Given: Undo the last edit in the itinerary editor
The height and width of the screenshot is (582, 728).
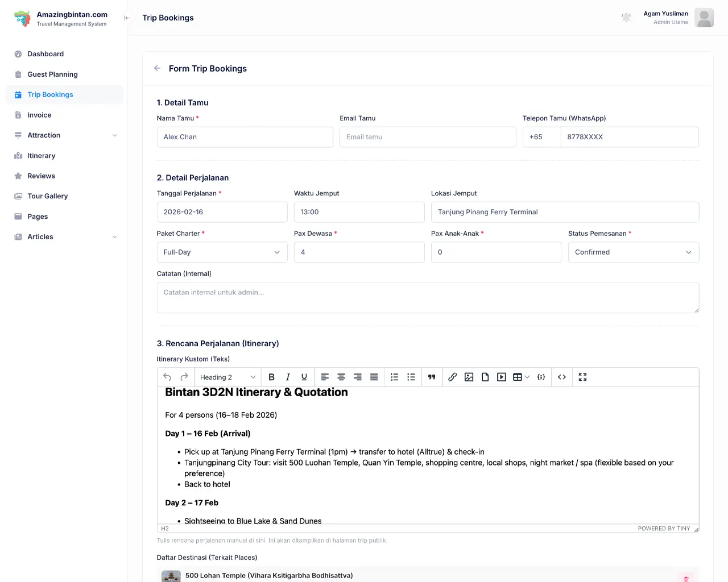Looking at the screenshot, I should [167, 377].
